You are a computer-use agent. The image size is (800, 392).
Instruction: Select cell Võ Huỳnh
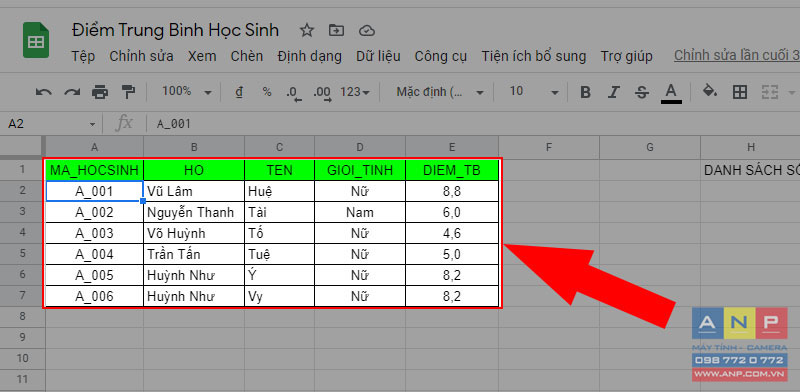click(194, 233)
